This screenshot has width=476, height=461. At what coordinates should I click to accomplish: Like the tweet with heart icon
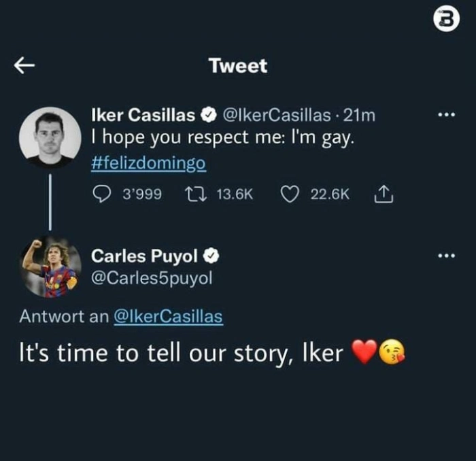coord(290,194)
